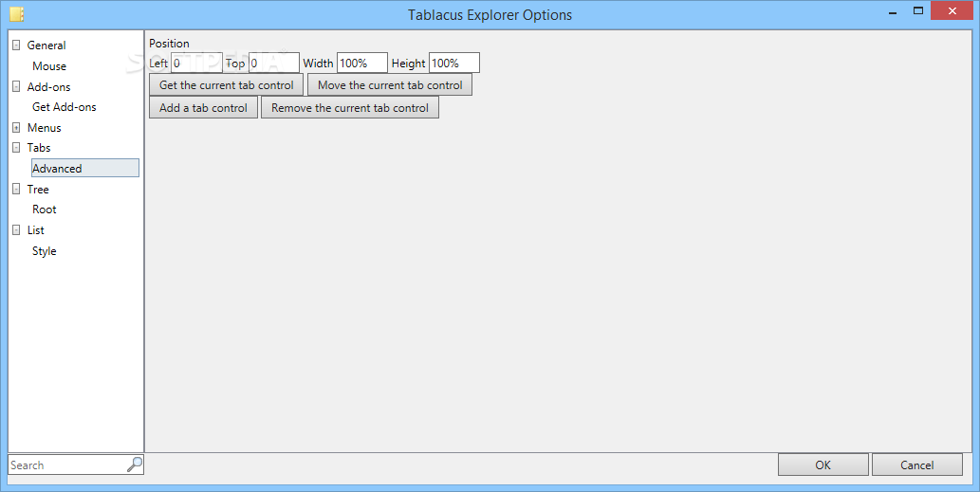The width and height of the screenshot is (980, 492).
Task: Click Remove the current tab control button
Action: tap(350, 107)
